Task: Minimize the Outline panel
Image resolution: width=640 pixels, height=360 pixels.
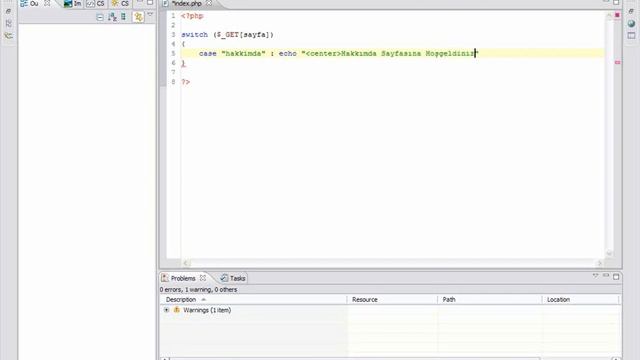Action: pos(140,2)
